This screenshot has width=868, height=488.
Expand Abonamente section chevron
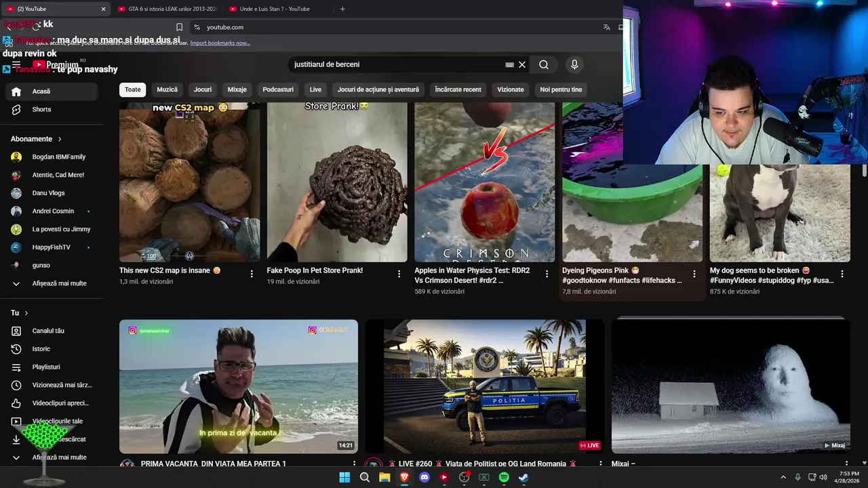pyautogui.click(x=60, y=139)
